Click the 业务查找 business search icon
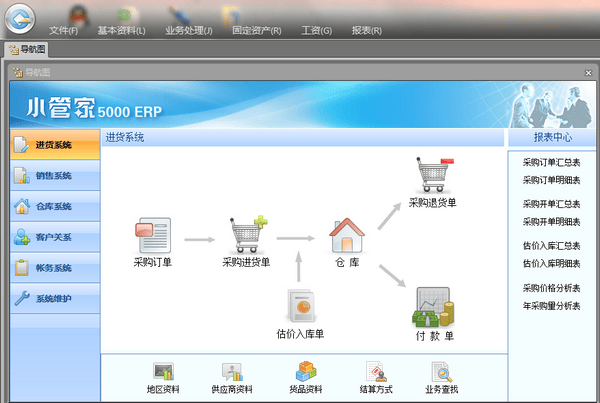The height and width of the screenshot is (403, 600). [441, 373]
